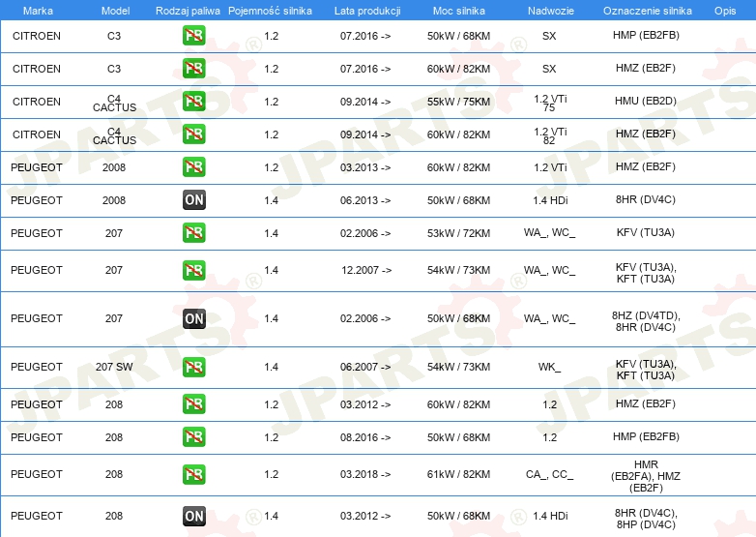Viewport: 756px width, 537px height.
Task: Click the Moc silnika column header
Action: [459, 10]
